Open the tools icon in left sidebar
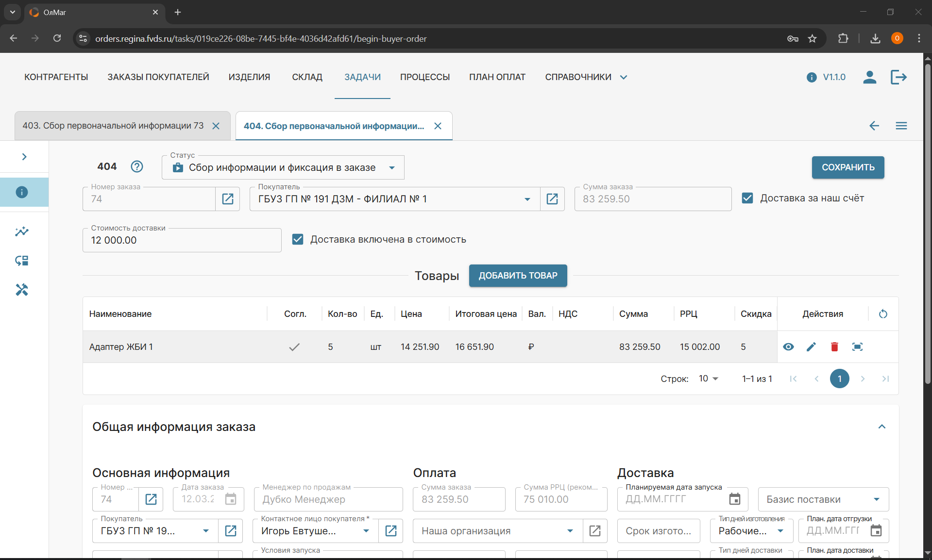Image resolution: width=932 pixels, height=560 pixels. 22,290
